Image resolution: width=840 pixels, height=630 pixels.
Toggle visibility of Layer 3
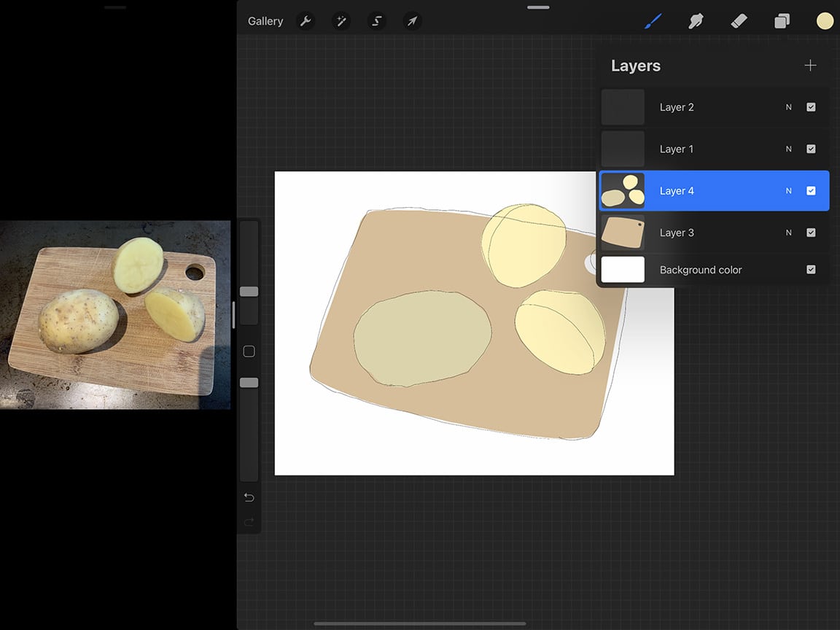(x=811, y=233)
